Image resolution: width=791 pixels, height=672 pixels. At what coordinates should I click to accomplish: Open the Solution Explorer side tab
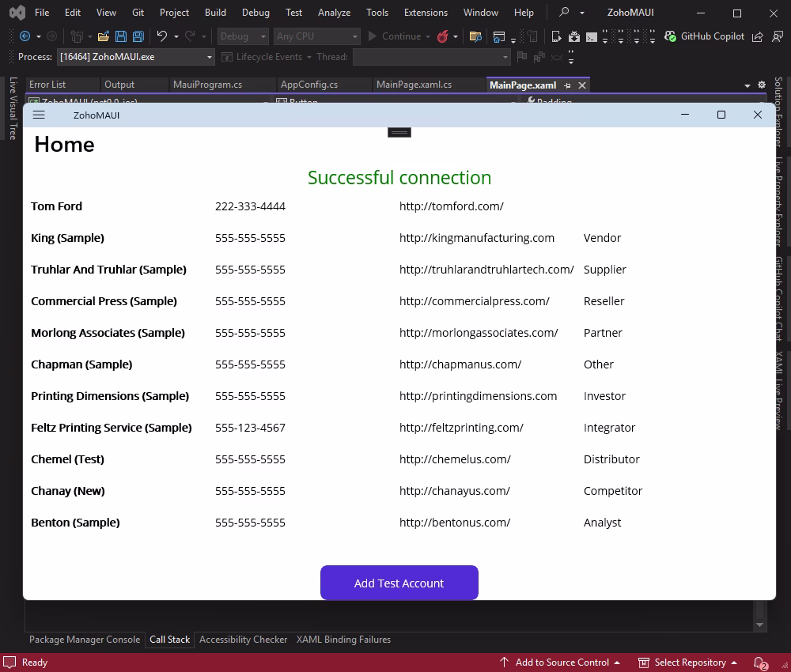778,111
